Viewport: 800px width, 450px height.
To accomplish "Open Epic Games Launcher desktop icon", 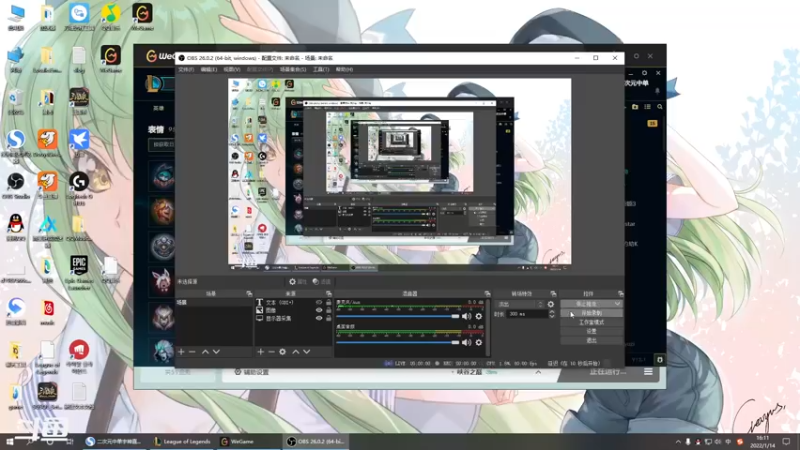I will point(79,273).
